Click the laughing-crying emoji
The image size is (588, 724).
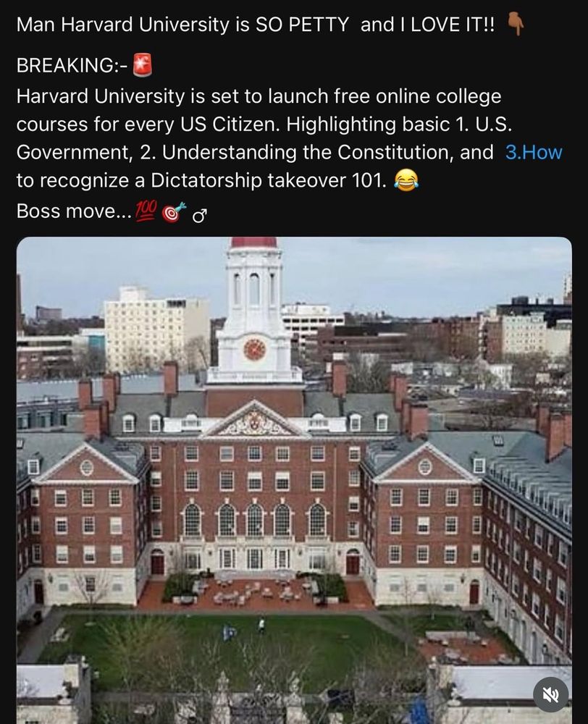[407, 181]
